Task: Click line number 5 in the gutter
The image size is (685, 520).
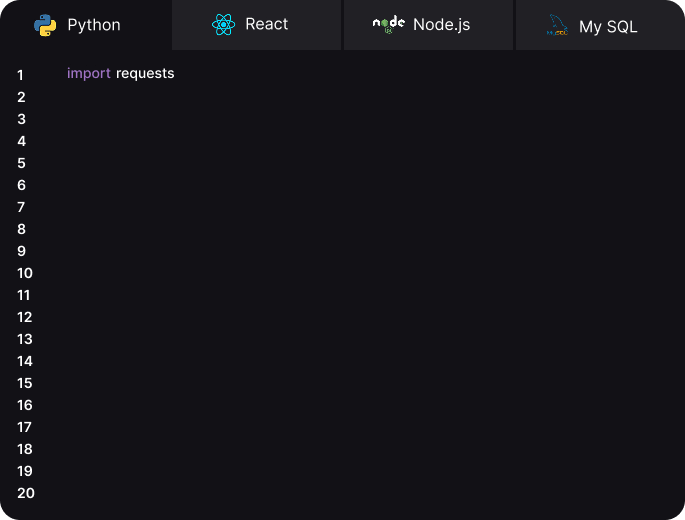Action: 21,163
